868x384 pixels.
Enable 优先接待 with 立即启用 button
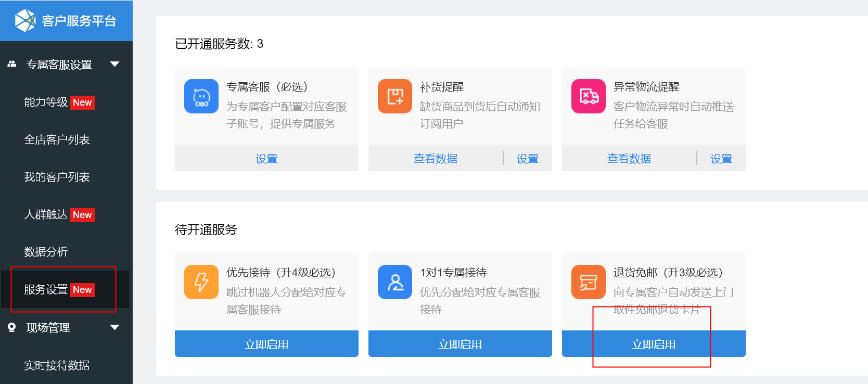266,344
